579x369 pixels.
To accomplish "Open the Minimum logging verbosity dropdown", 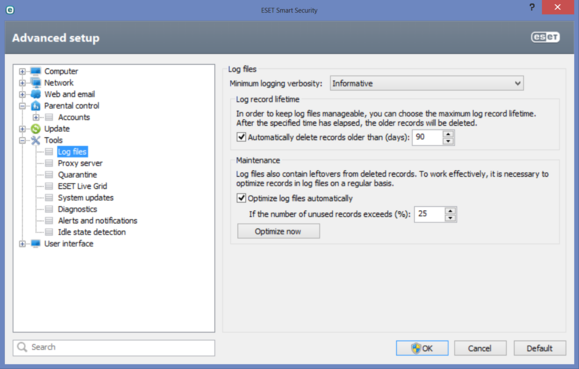I will 426,83.
